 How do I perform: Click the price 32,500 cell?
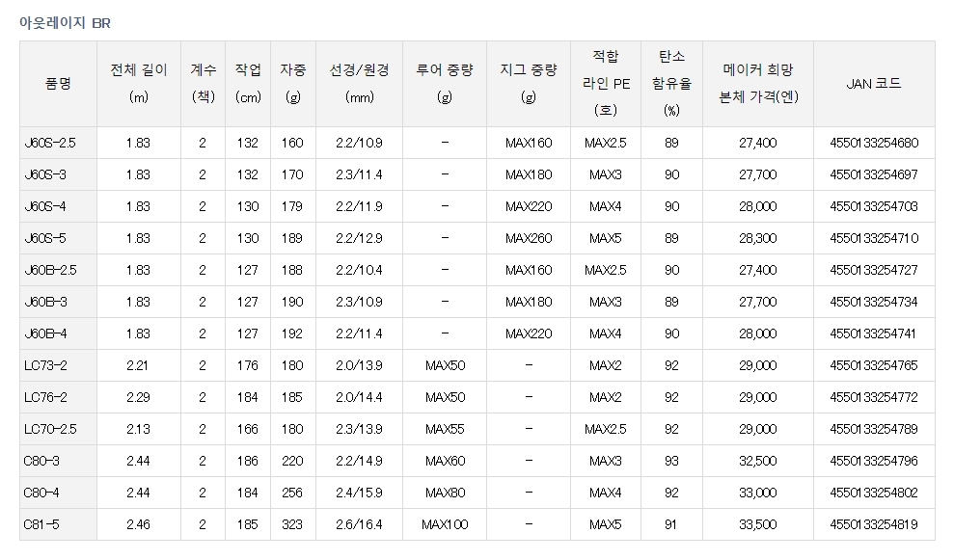[758, 461]
